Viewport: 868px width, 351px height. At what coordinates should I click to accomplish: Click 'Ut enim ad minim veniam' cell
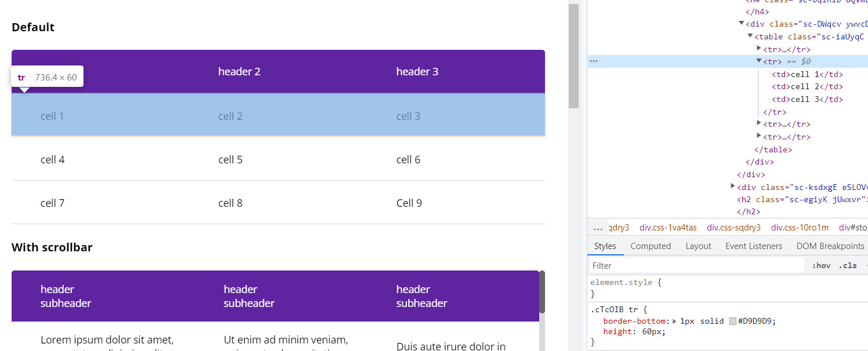[286, 340]
